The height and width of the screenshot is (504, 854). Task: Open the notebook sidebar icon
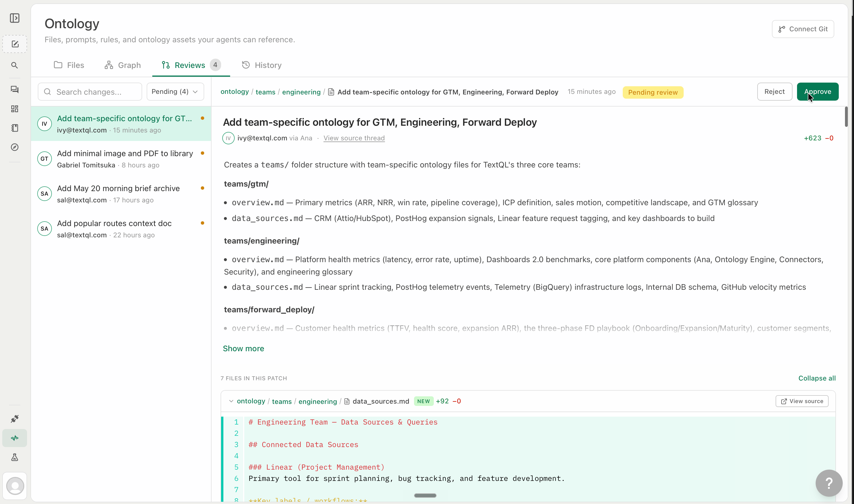(15, 128)
